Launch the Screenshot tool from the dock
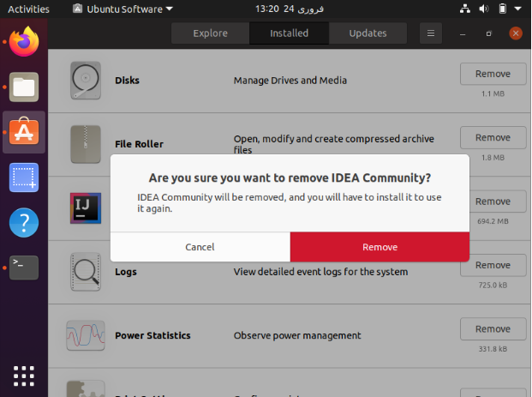The height and width of the screenshot is (397, 532). pos(24,177)
